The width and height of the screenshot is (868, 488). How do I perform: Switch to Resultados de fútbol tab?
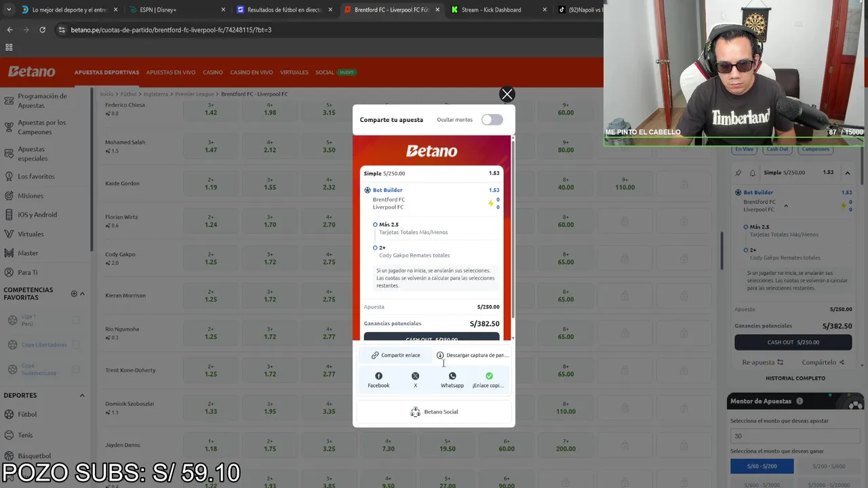point(284,10)
